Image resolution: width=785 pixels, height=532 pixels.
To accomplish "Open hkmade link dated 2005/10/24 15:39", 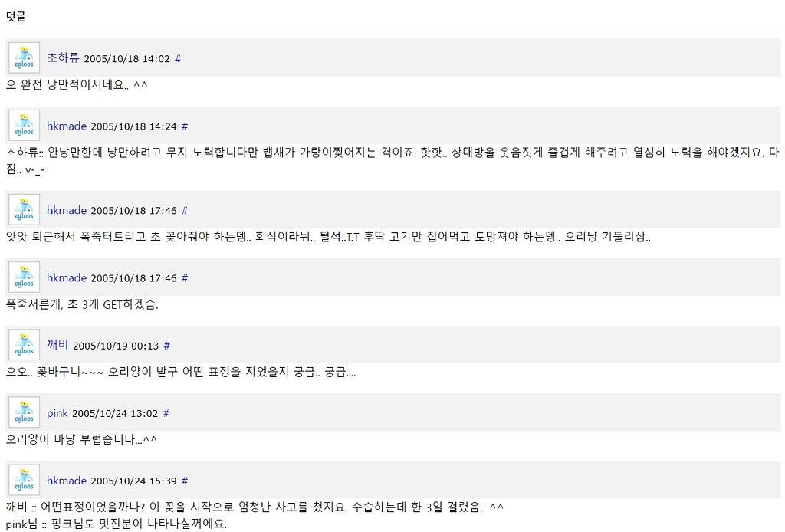I will (67, 480).
